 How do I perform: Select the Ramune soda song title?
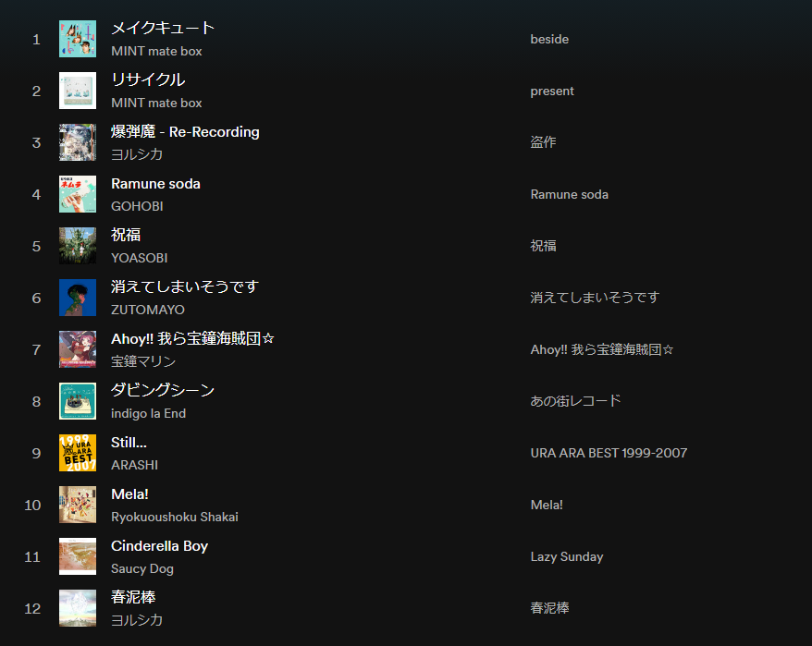point(155,183)
